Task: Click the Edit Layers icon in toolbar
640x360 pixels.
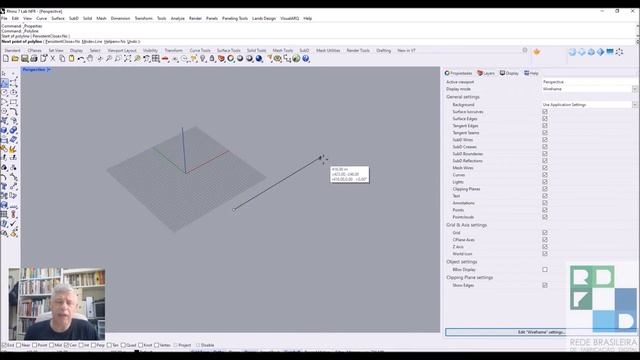Action: pyautogui.click(x=221, y=59)
